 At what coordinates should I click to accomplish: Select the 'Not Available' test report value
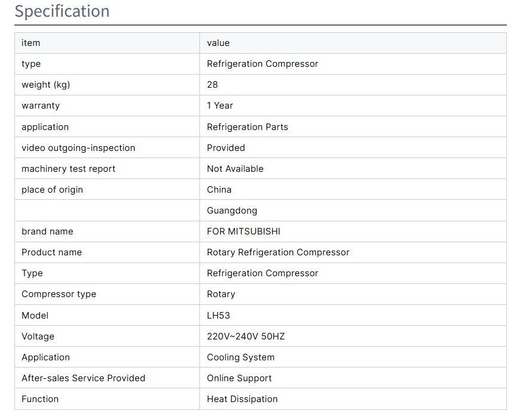tap(235, 169)
